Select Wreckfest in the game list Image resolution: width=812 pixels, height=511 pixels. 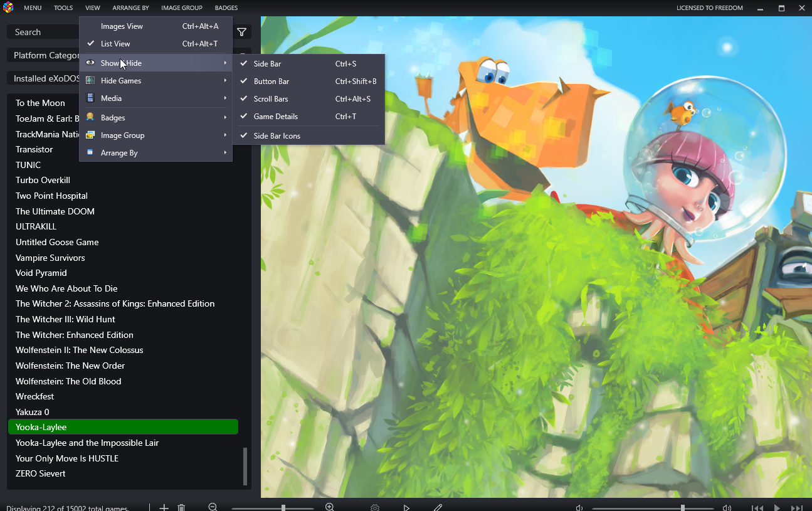click(123, 396)
